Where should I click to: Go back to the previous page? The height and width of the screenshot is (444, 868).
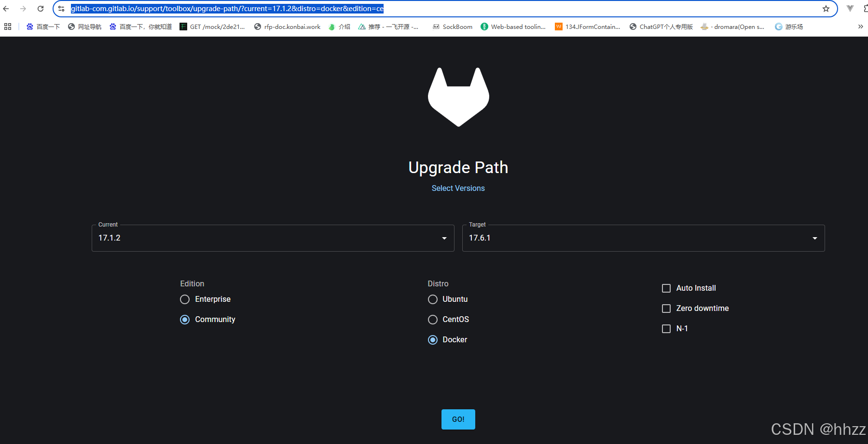click(6, 9)
